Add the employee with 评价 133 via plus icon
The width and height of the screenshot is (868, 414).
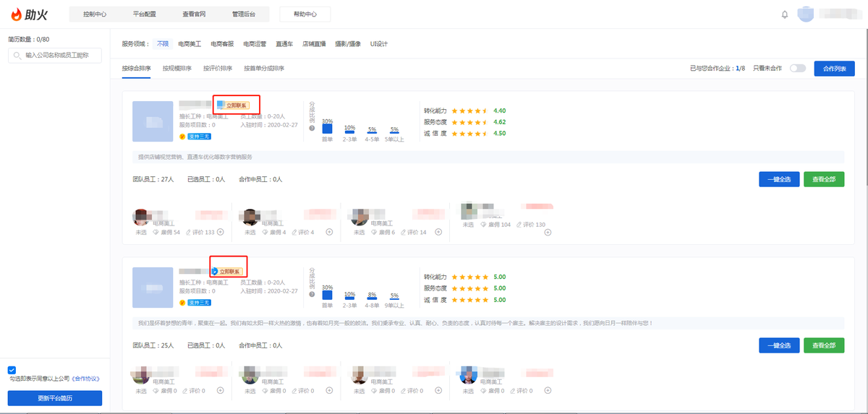click(x=221, y=232)
